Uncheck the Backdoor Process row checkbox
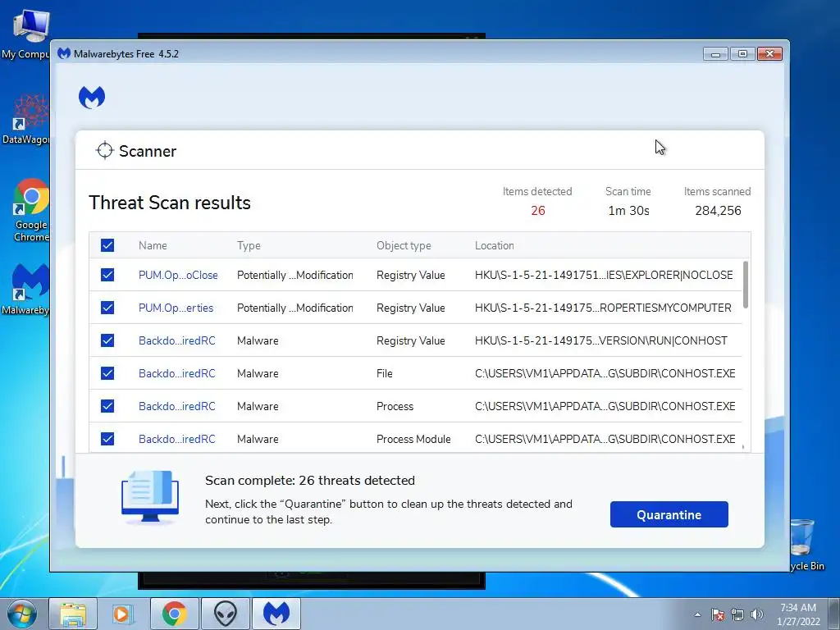The height and width of the screenshot is (630, 840). [x=107, y=406]
